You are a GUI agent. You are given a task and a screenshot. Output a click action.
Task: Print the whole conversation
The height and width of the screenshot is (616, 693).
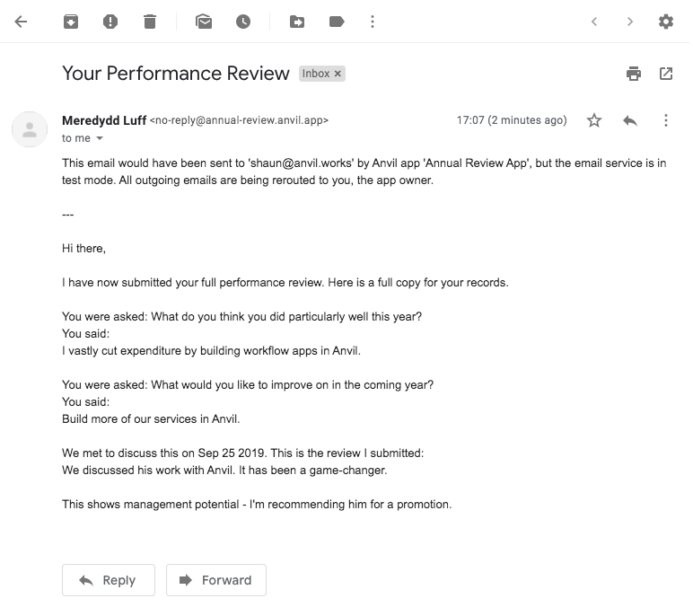pos(634,74)
